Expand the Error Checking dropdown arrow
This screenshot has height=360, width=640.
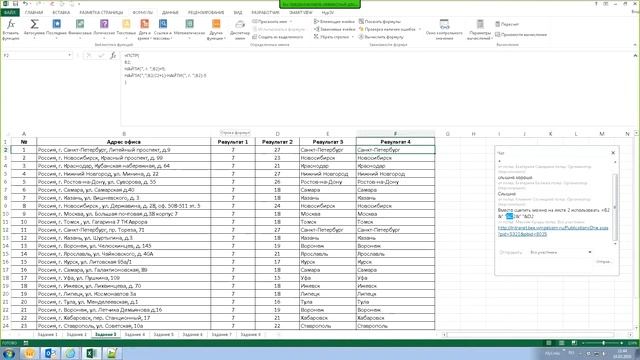point(420,29)
